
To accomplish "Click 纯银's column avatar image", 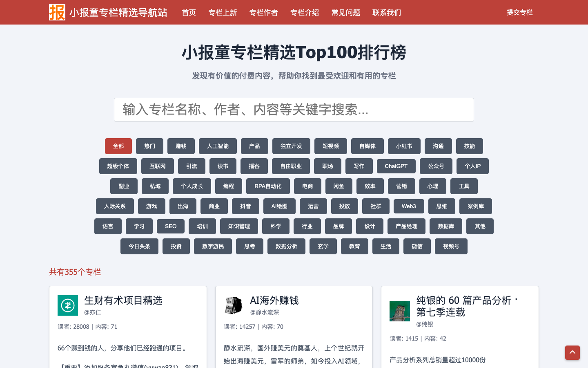I will [x=400, y=311].
